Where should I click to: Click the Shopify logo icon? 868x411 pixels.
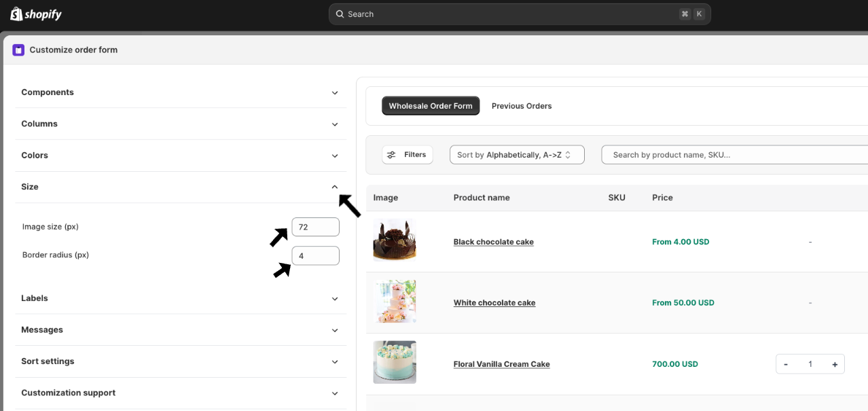click(16, 14)
